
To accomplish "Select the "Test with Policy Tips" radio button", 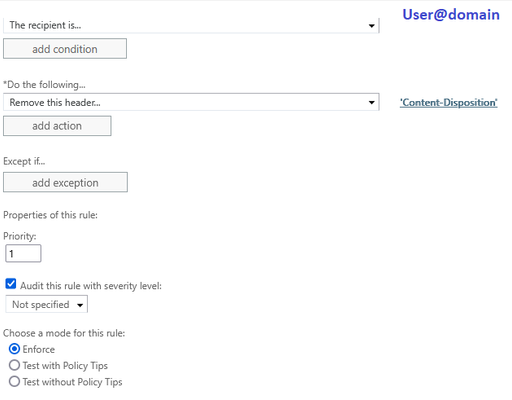I will [14, 365].
